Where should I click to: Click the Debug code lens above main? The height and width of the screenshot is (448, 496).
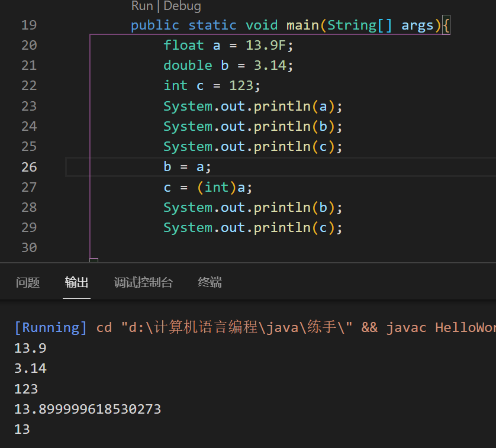[182, 7]
